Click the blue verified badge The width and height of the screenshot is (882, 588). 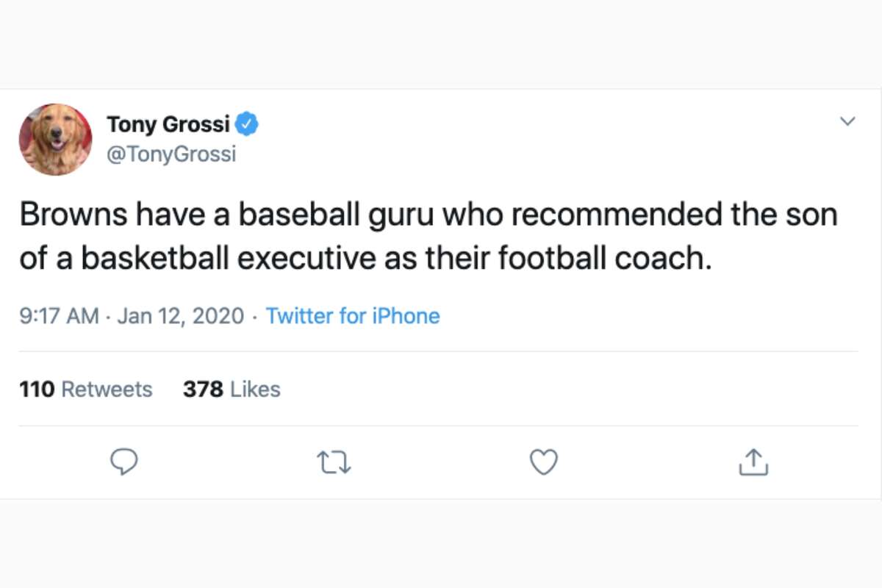[x=247, y=123]
